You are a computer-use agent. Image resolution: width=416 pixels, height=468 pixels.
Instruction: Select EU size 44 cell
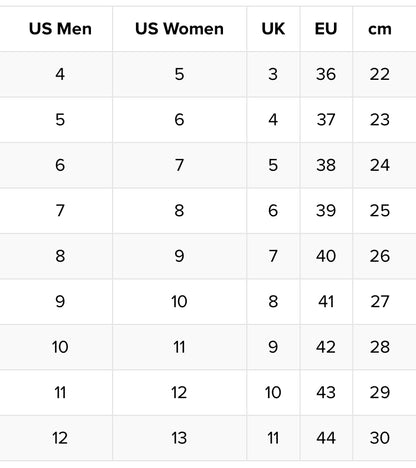pos(326,438)
